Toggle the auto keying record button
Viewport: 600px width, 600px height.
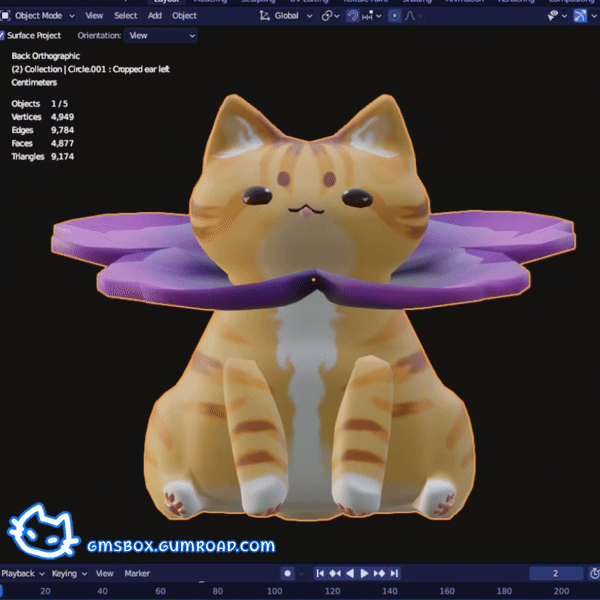pyautogui.click(x=287, y=573)
